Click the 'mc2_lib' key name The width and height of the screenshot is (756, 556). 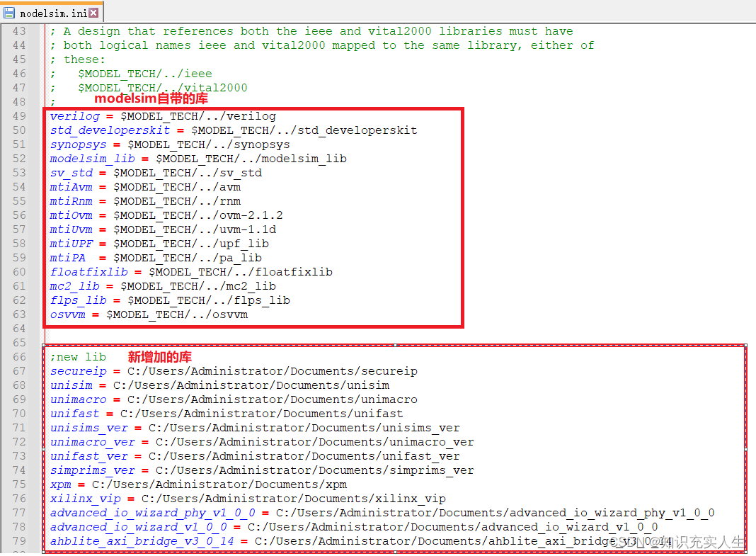coord(75,286)
